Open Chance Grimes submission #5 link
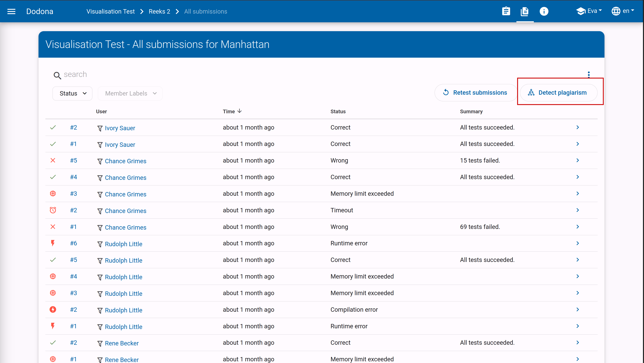This screenshot has width=644, height=363. click(74, 160)
